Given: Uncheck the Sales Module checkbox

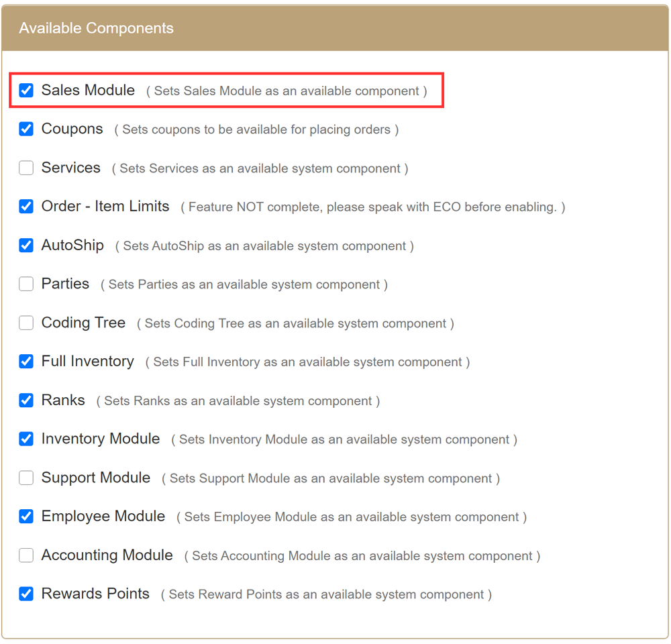Looking at the screenshot, I should [x=26, y=91].
